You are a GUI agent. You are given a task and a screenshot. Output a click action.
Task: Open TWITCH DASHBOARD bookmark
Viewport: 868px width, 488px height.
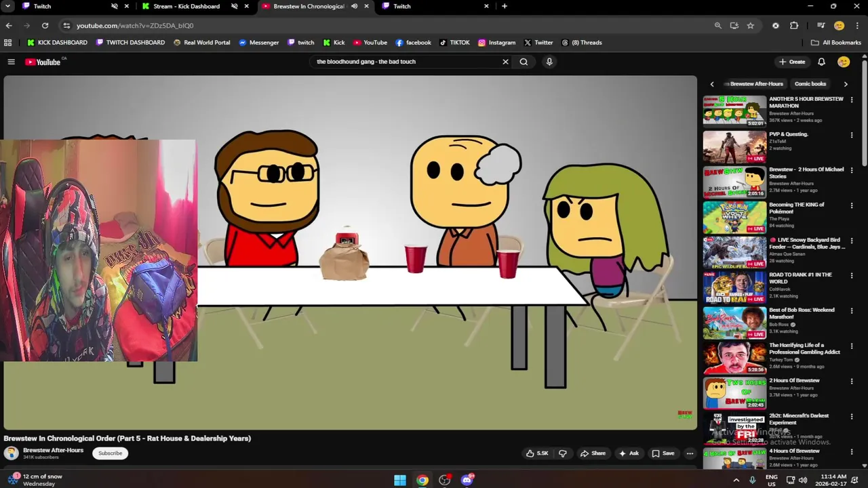(x=130, y=43)
